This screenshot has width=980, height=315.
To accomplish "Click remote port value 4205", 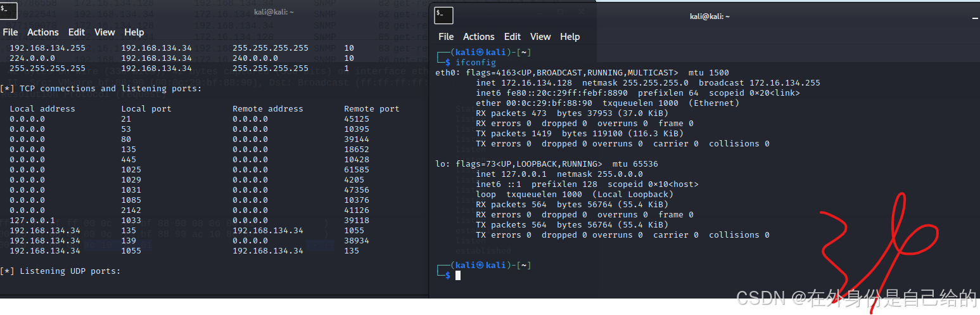I will pos(354,179).
